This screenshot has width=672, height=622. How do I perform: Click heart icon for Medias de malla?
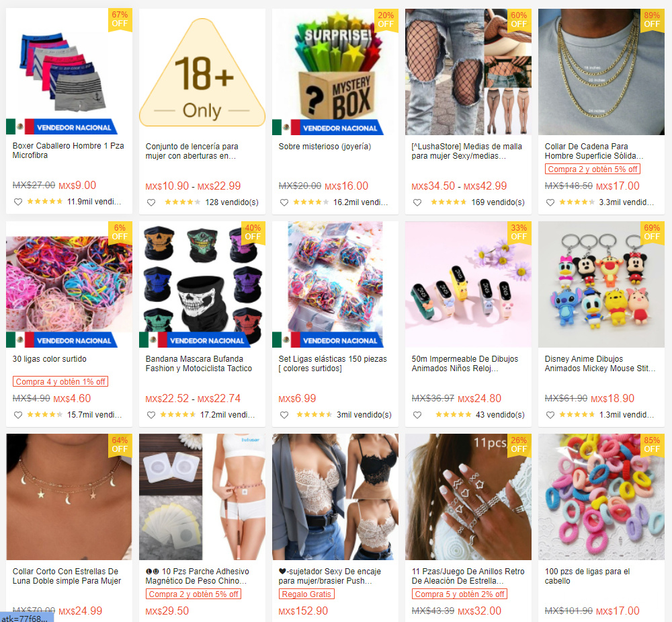pyautogui.click(x=417, y=202)
